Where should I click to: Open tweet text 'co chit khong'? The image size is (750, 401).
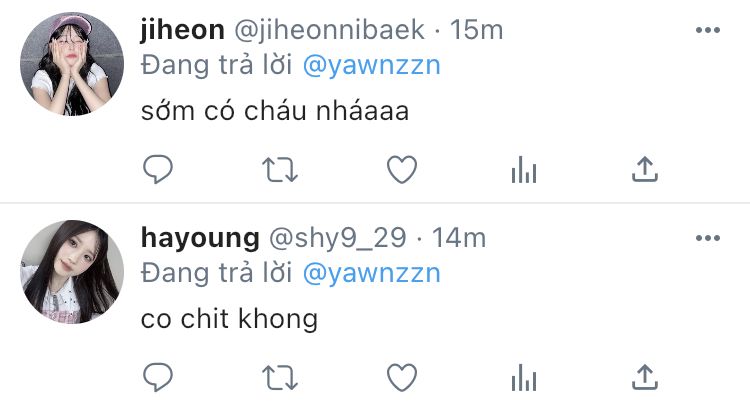pos(229,319)
